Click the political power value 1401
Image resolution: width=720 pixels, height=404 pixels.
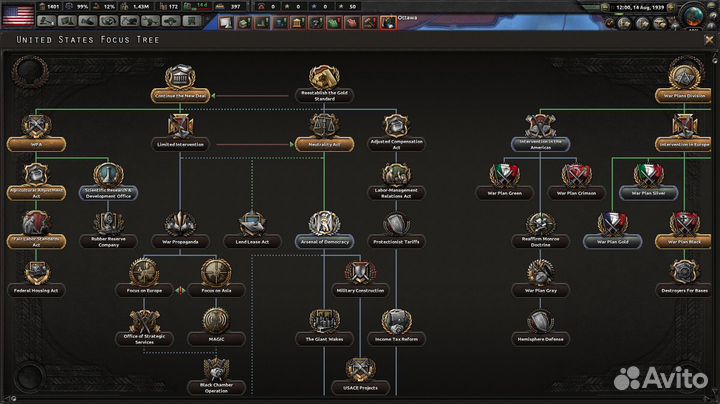coord(53,7)
